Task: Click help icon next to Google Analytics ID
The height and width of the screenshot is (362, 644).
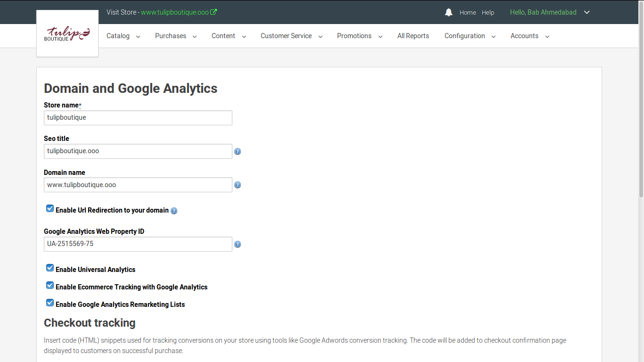Action: click(x=238, y=244)
